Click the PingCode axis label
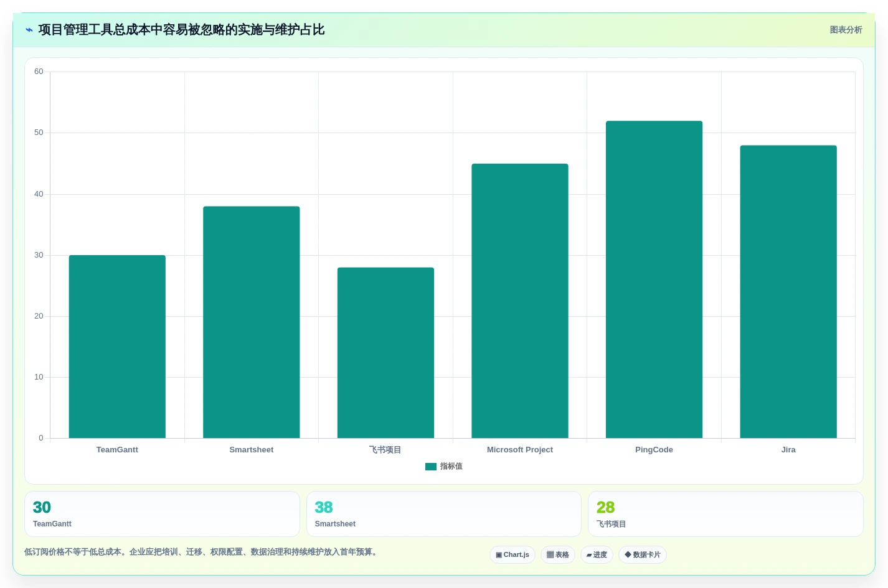The height and width of the screenshot is (588, 888). pyautogui.click(x=654, y=450)
